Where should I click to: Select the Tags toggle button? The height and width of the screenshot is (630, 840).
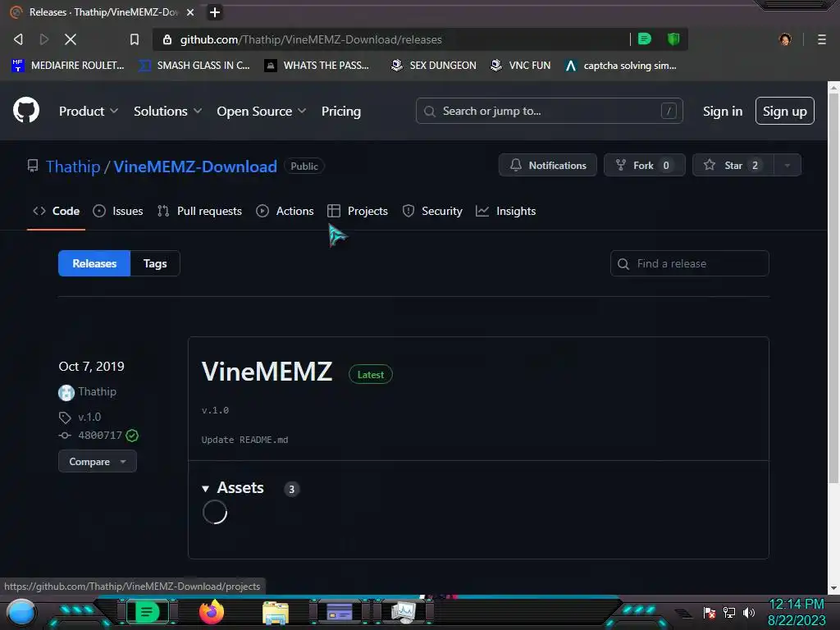coord(155,263)
